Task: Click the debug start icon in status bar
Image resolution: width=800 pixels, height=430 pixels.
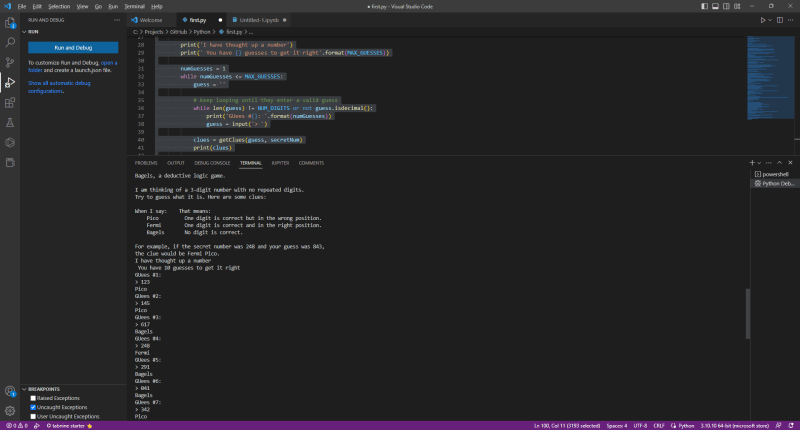Action: pos(37,425)
